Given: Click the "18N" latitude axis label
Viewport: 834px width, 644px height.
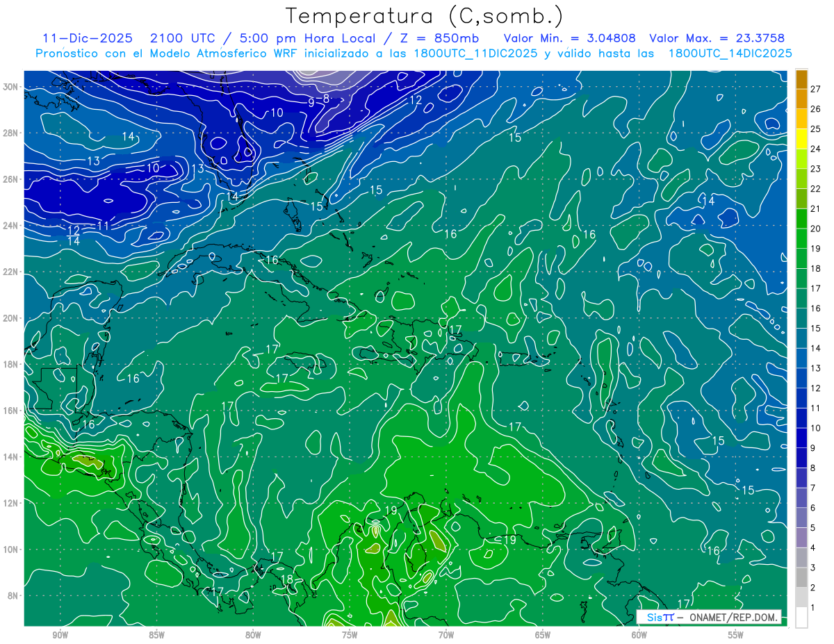Looking at the screenshot, I should [x=12, y=364].
